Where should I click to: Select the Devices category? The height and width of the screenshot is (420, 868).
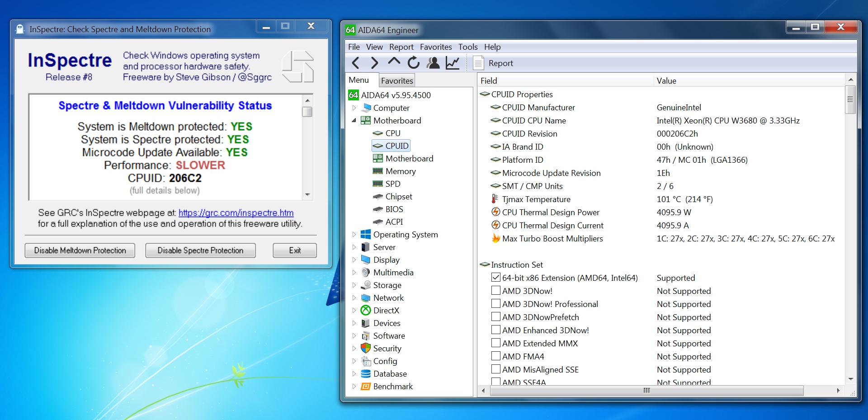[x=380, y=323]
